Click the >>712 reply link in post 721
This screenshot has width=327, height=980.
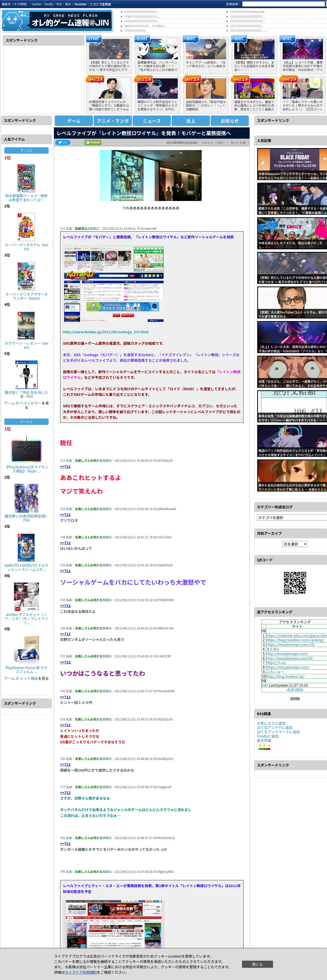click(65, 466)
